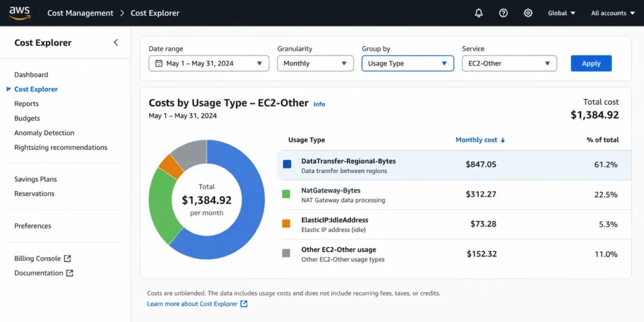The height and width of the screenshot is (322, 644).
Task: Select the Other EC2-Other usage row name
Action: click(x=338, y=250)
